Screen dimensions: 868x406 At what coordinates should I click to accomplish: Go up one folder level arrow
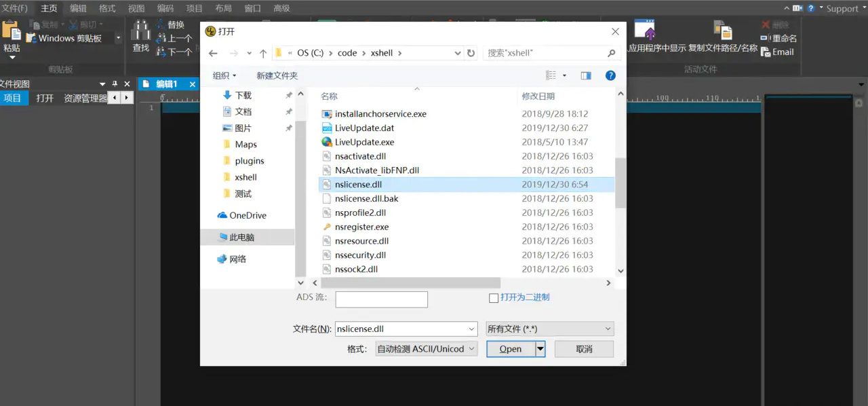pyautogui.click(x=263, y=53)
